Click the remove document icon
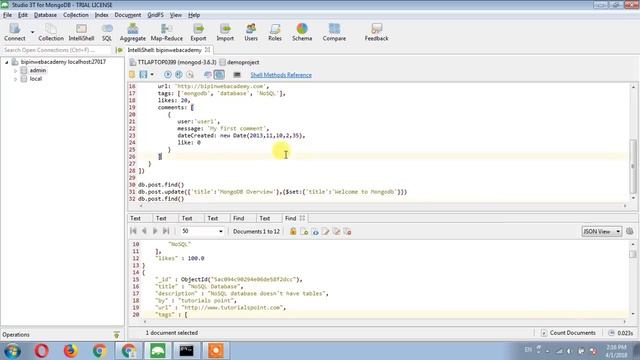The image size is (640, 360). coord(347,231)
